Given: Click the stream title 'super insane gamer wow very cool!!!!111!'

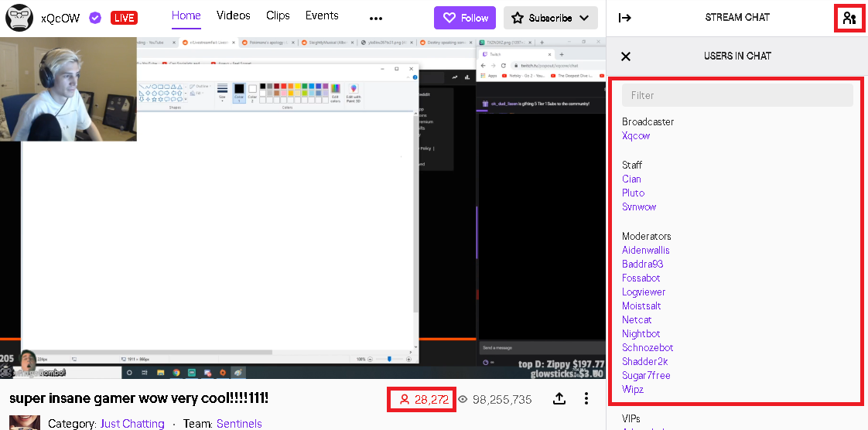Looking at the screenshot, I should 139,398.
